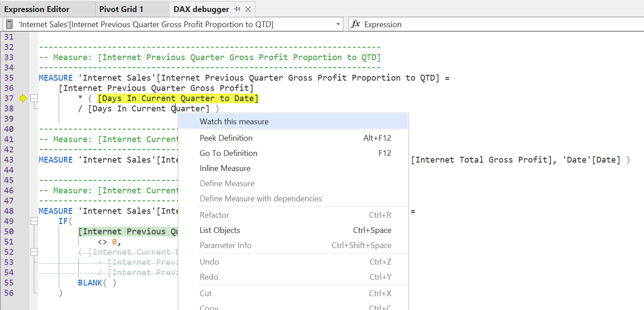Image resolution: width=644 pixels, height=310 pixels.
Task: Collapse the code block at line 37
Action: [x=34, y=98]
